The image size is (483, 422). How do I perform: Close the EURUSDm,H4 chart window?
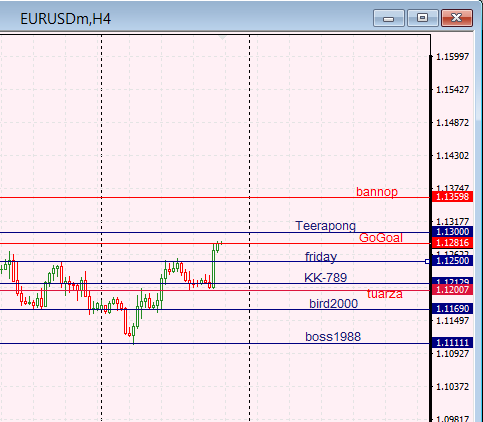[x=457, y=18]
